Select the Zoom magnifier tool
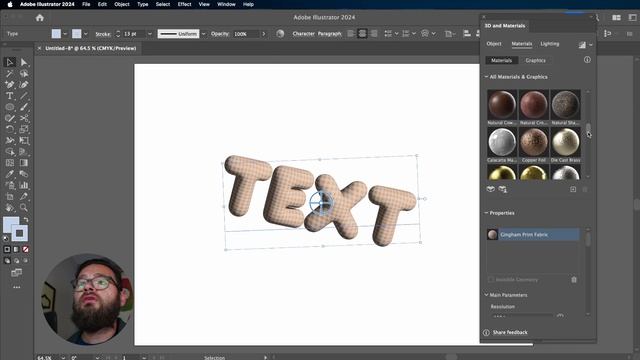This screenshot has height=360, width=640. [24, 207]
